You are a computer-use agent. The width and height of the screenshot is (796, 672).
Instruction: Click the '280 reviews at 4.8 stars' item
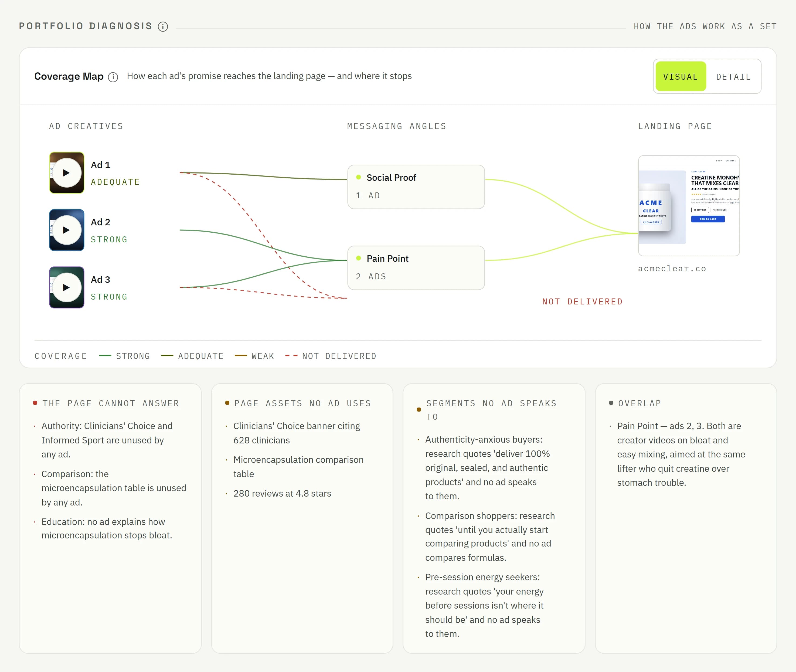click(282, 493)
